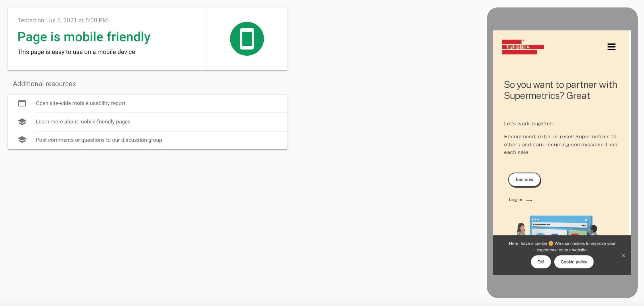Screen dimensions: 644x306
Task: Click graduation cap icon beside Post comments
Action: (22, 140)
